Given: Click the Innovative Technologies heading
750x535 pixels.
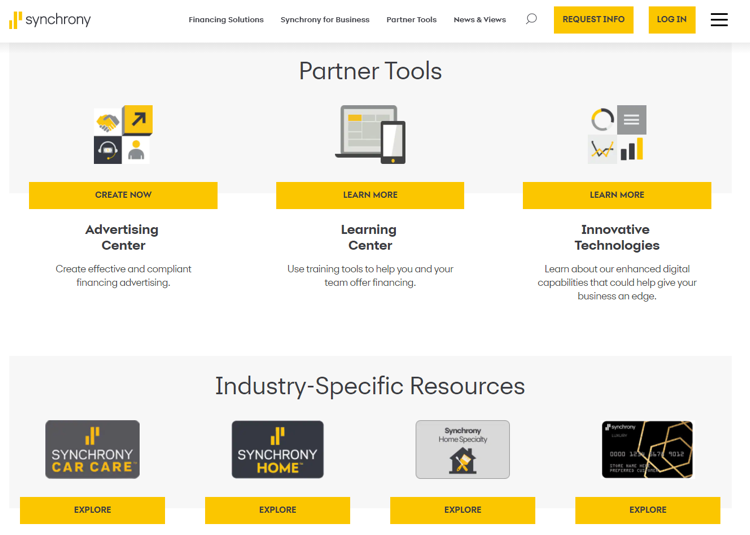Looking at the screenshot, I should click(617, 237).
